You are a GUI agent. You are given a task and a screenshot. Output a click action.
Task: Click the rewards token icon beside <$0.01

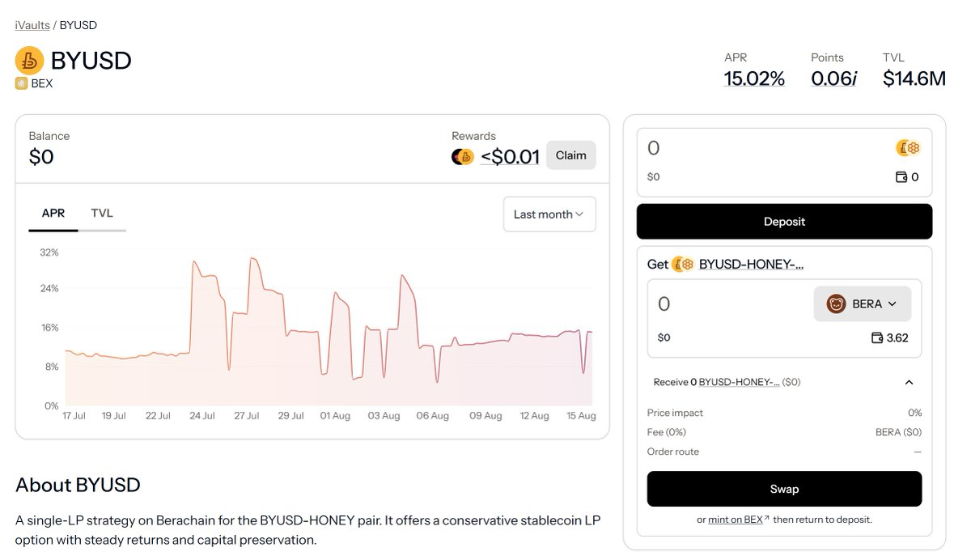(x=462, y=157)
